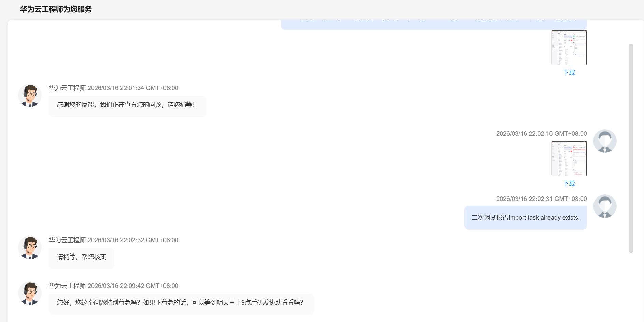644x322 pixels.
Task: Click the 华为云工程师为您服务 window title
Action: (56, 10)
